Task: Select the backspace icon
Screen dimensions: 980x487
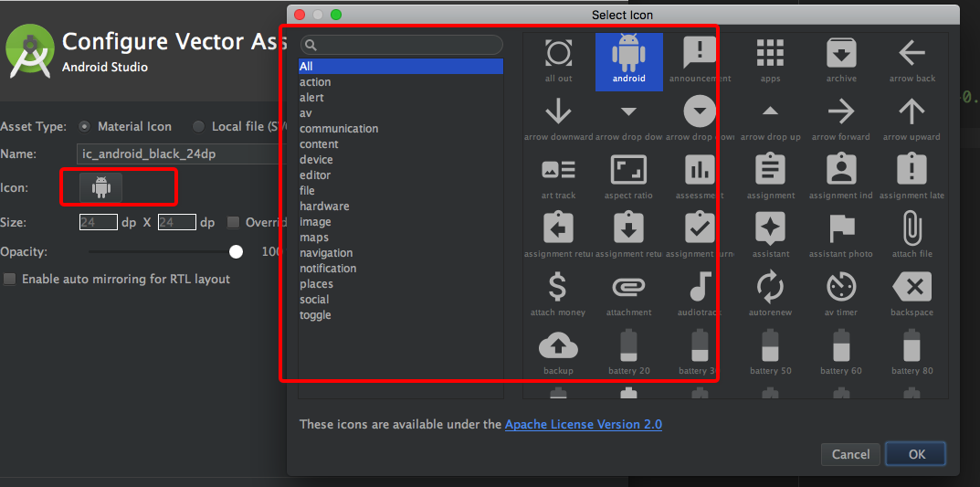Action: 912,286
